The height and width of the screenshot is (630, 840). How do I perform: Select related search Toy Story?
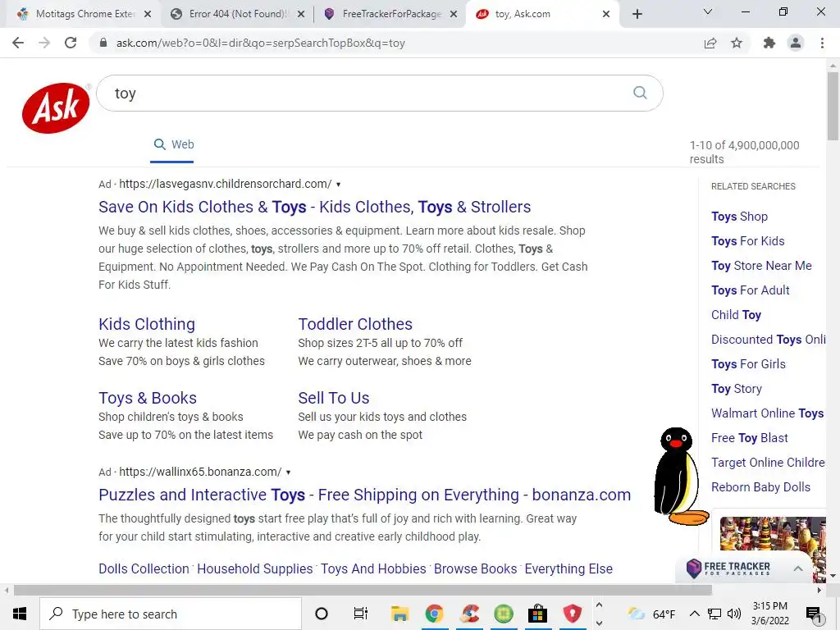[x=737, y=389]
